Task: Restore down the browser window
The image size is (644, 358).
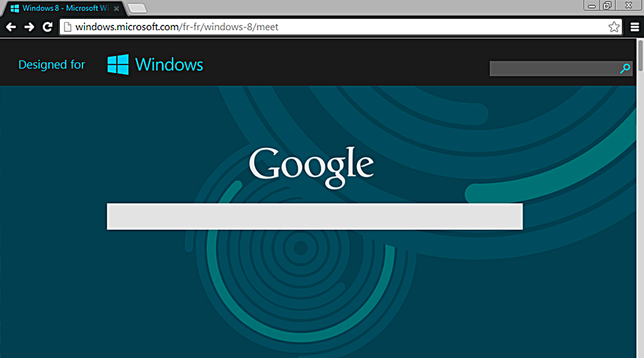Action: point(607,5)
